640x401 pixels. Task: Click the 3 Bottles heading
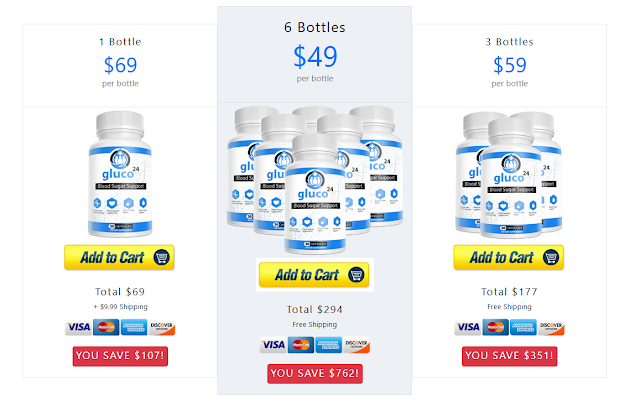[509, 42]
